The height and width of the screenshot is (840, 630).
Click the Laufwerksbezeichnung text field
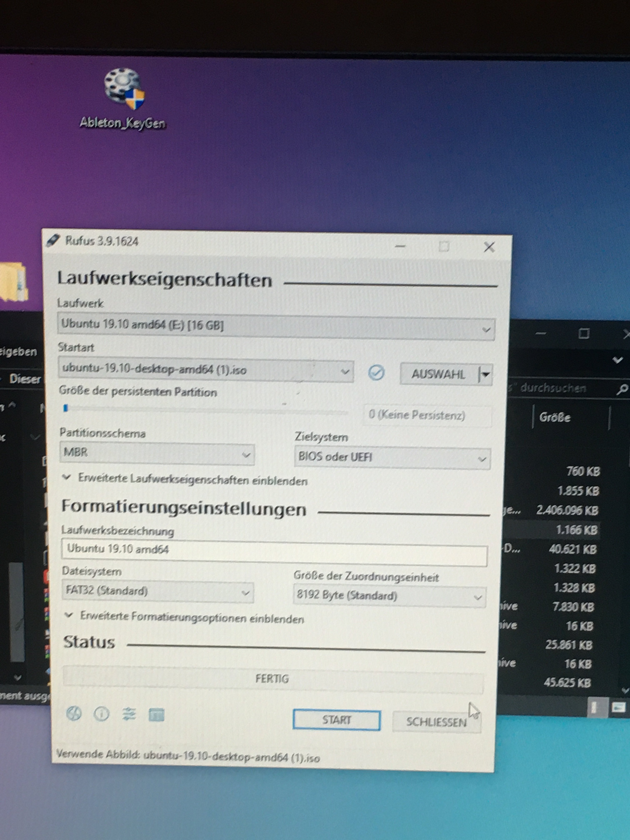tap(274, 552)
